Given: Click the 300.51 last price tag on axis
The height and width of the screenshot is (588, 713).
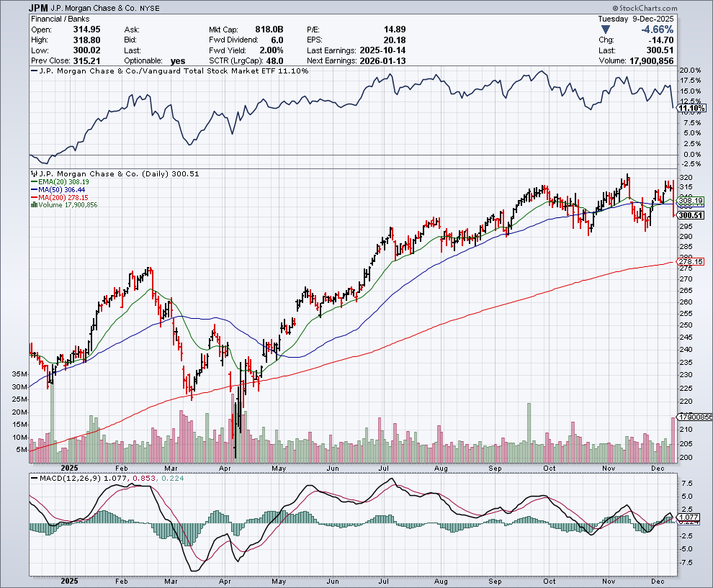Looking at the screenshot, I should click(x=691, y=215).
